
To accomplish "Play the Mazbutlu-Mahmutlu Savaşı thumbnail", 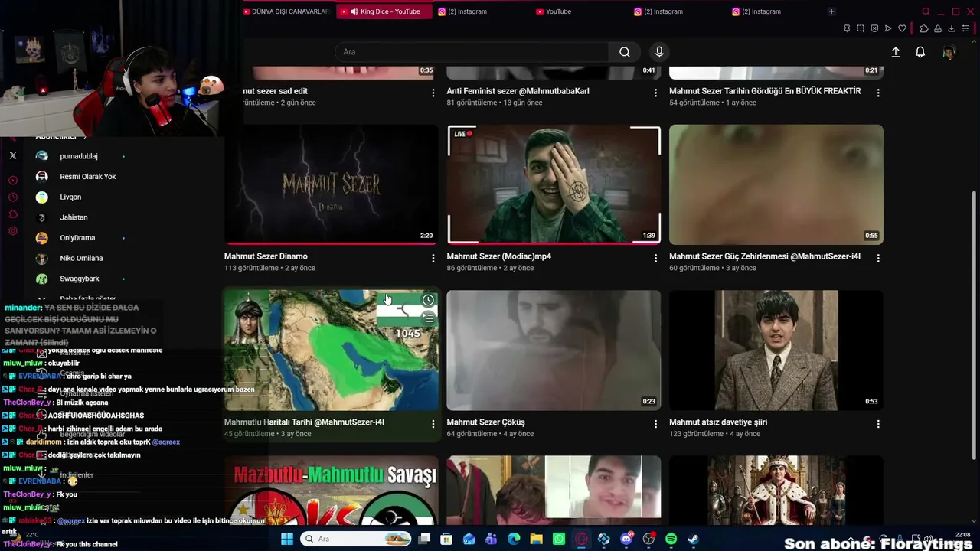I will (x=332, y=491).
